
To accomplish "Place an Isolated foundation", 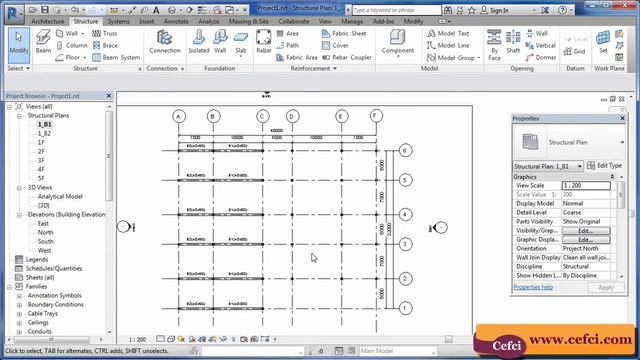I will click(199, 42).
